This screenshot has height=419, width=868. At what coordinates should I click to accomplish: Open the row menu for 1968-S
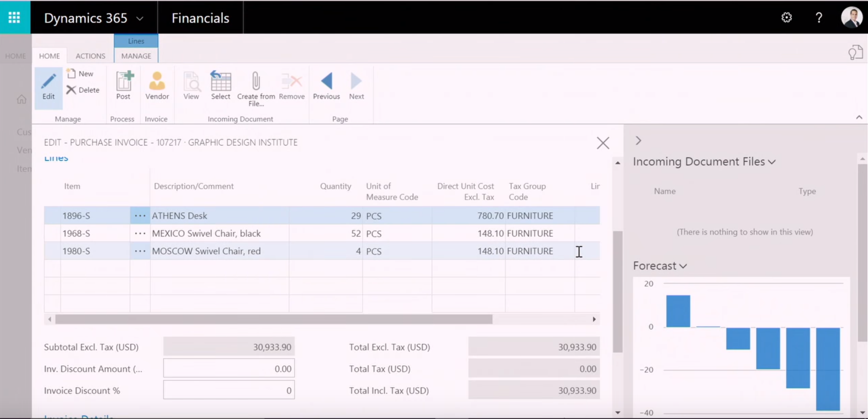[x=140, y=233]
